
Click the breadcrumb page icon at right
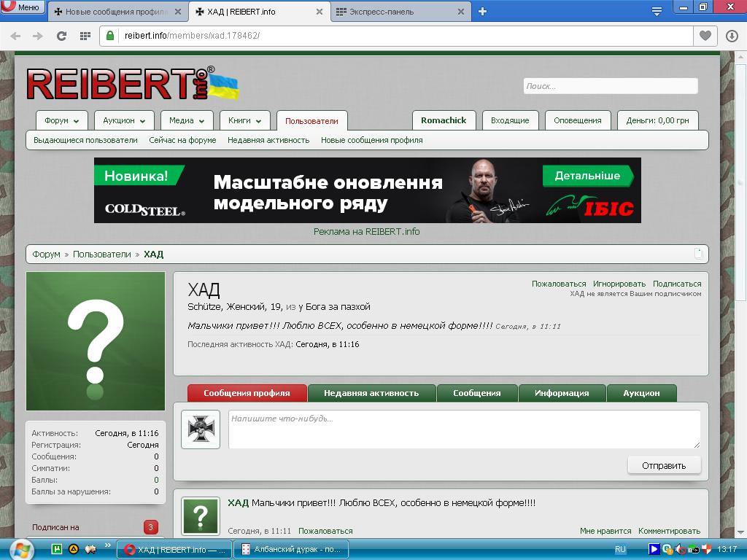point(698,253)
